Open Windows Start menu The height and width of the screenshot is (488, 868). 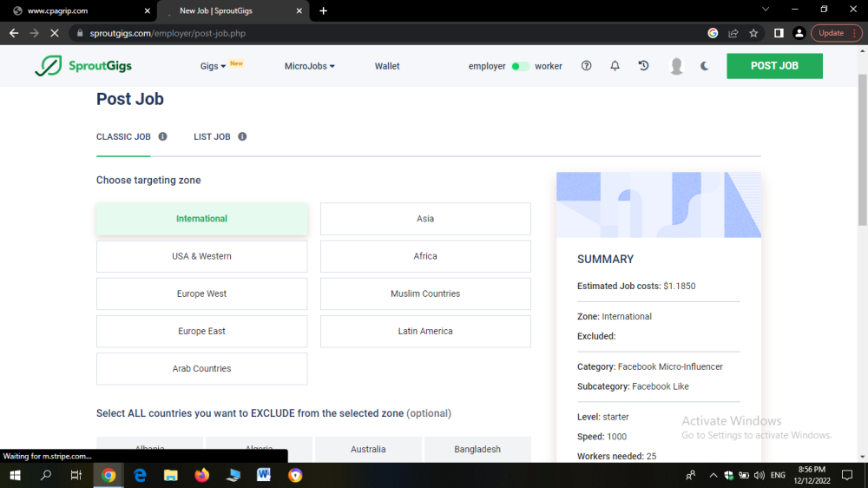coord(15,475)
